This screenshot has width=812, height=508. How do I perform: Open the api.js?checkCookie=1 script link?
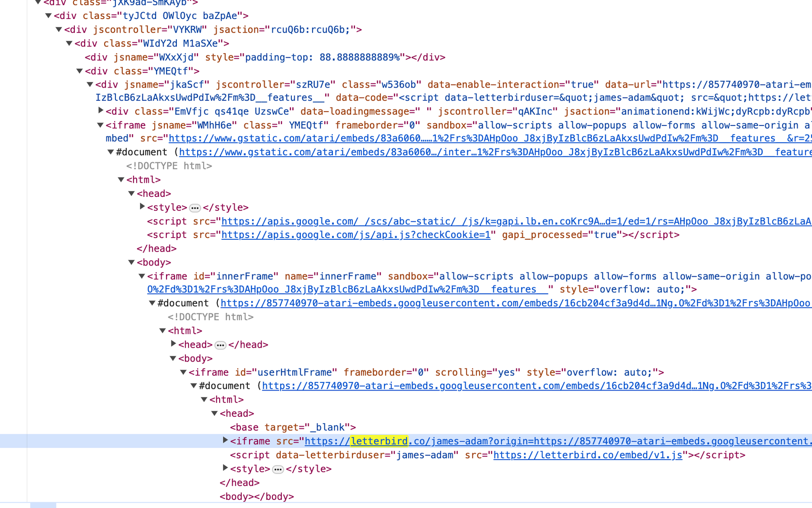355,235
